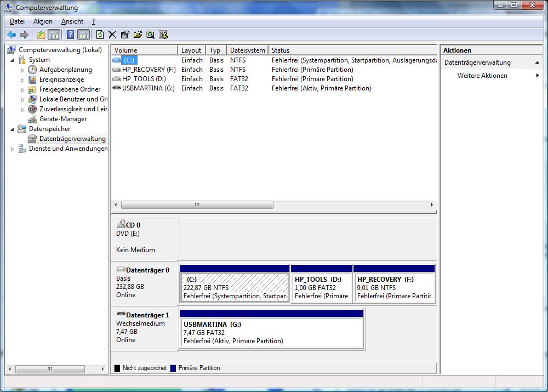Open the Datei menu

tap(17, 21)
